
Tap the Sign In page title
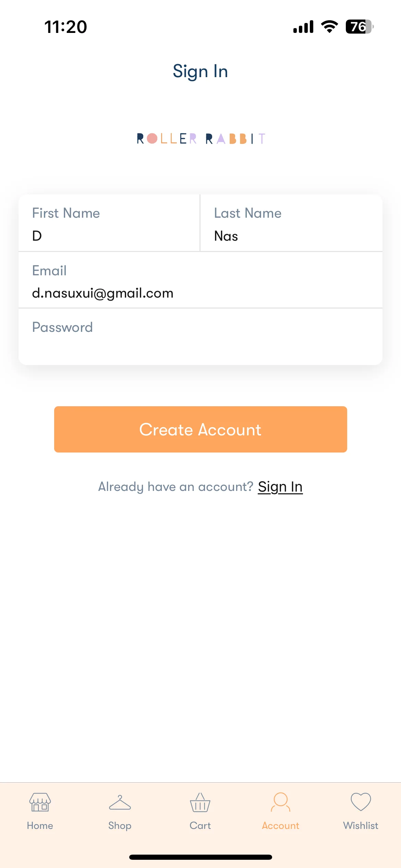(200, 71)
